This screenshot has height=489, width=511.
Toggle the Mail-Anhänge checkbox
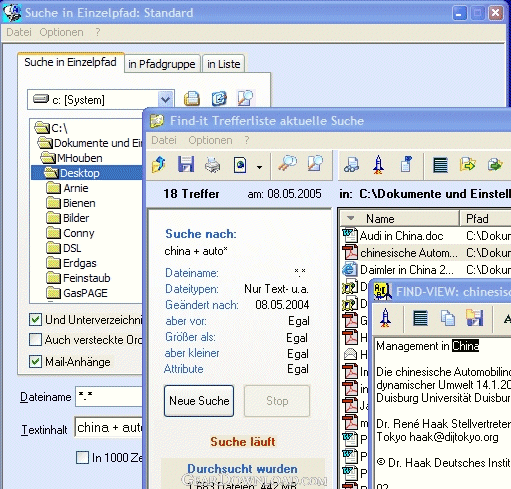click(35, 361)
